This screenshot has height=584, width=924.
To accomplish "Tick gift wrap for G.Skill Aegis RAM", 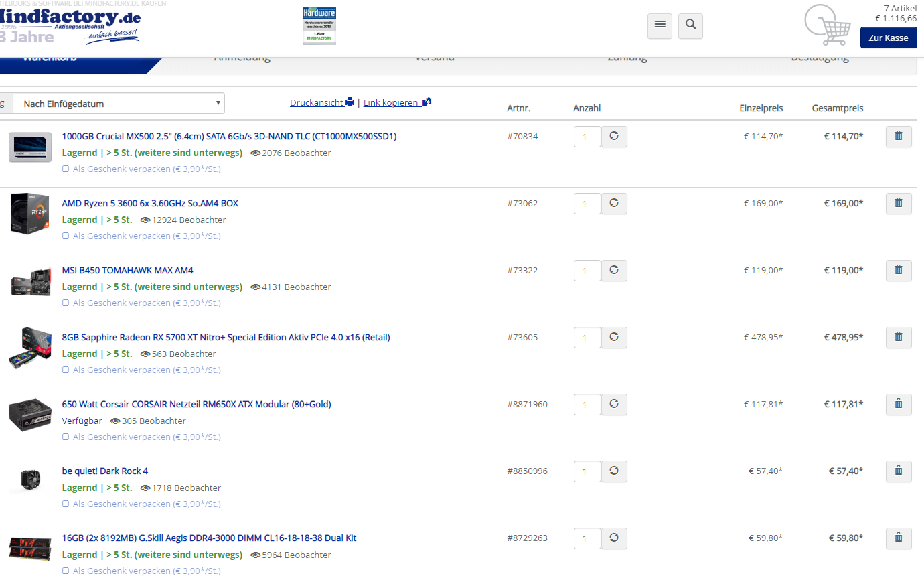I will pyautogui.click(x=66, y=571).
